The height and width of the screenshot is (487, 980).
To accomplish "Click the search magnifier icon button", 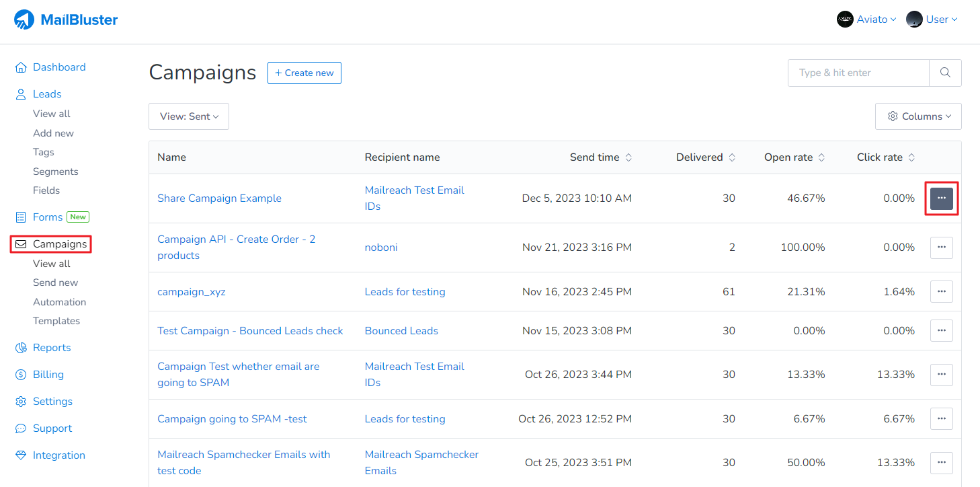I will 945,73.
